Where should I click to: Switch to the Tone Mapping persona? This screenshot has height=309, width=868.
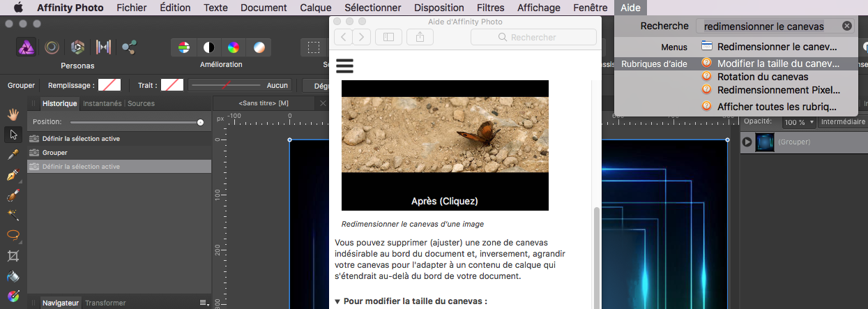(x=103, y=47)
